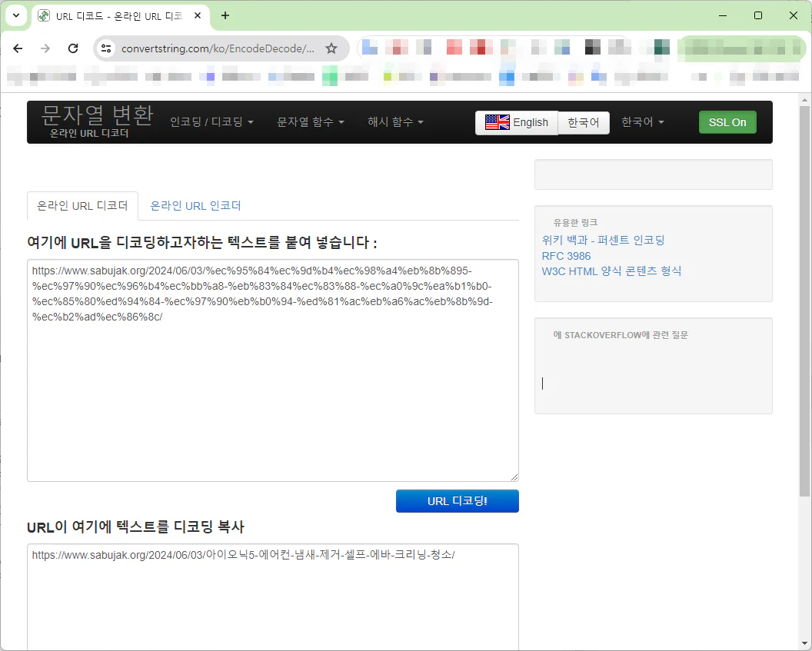Click the UK flag icon beside English
This screenshot has width=812, height=651.
pos(497,121)
